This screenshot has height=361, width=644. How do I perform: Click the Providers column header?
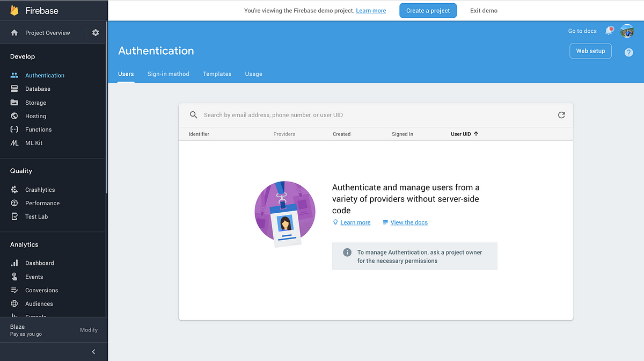coord(284,134)
